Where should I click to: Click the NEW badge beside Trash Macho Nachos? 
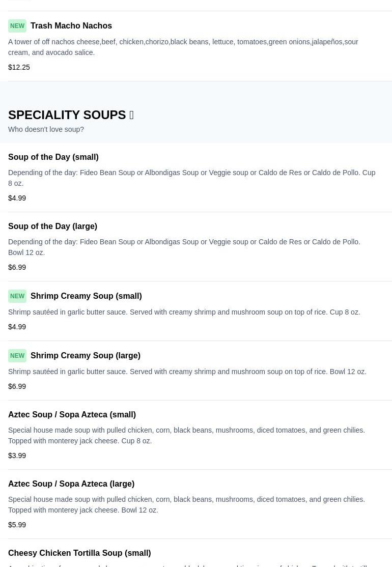coord(17,26)
